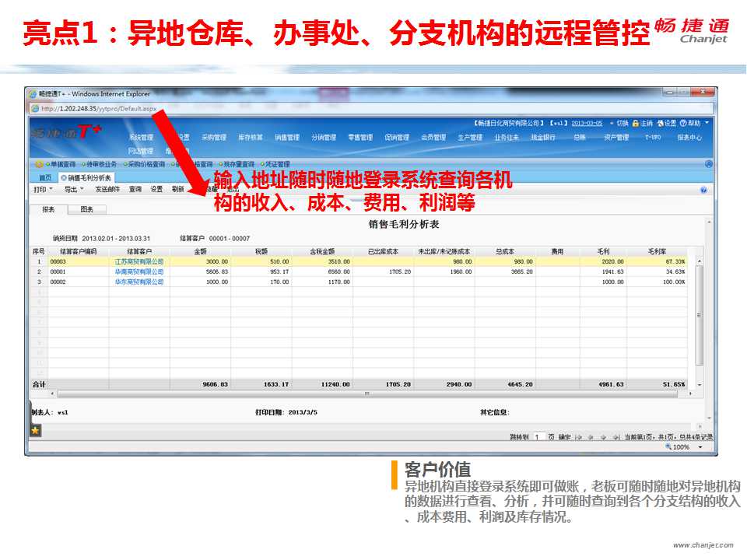Close the 销售毛利分析表 tab
The width and height of the screenshot is (747, 560).
pyautogui.click(x=64, y=178)
